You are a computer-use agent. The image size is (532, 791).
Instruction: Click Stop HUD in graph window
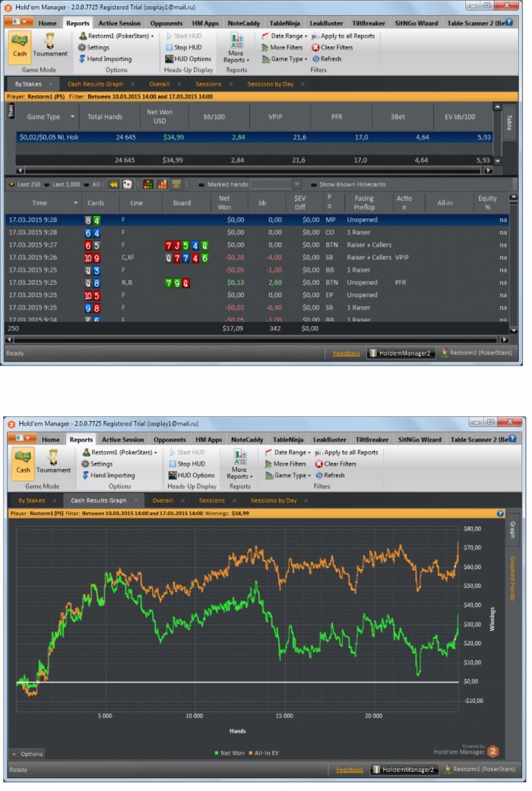click(187, 464)
